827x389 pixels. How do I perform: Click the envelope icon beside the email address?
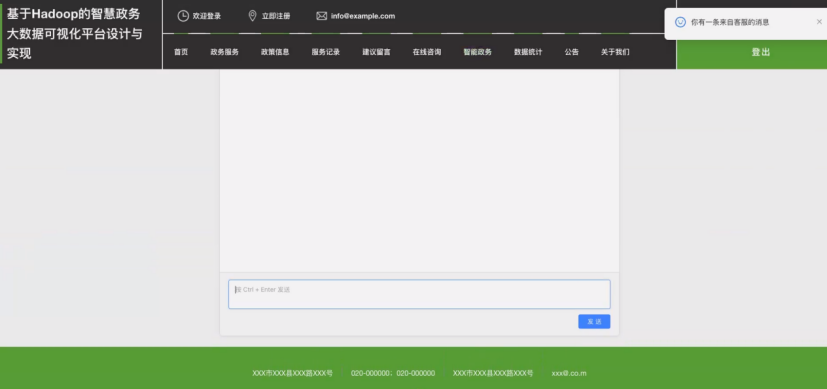pyautogui.click(x=322, y=16)
